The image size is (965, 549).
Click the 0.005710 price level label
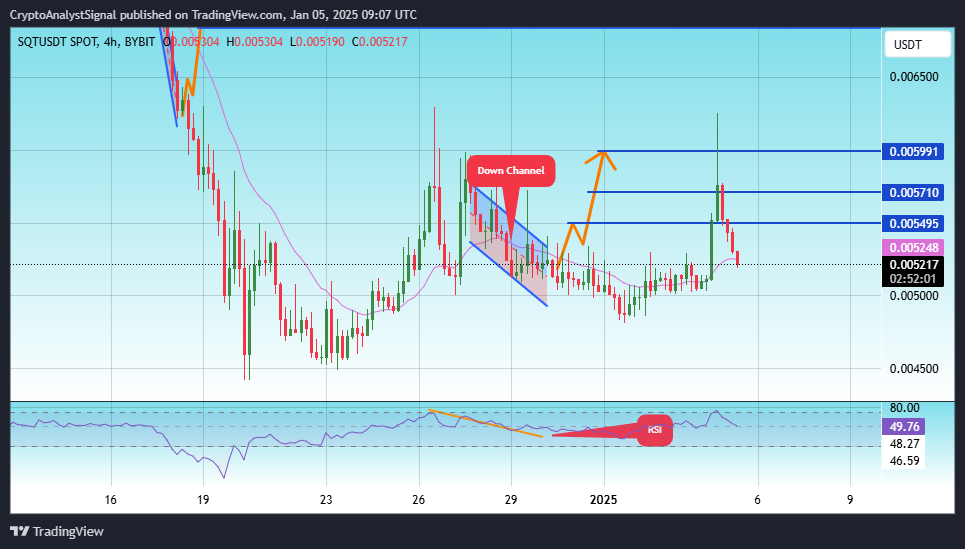click(913, 193)
